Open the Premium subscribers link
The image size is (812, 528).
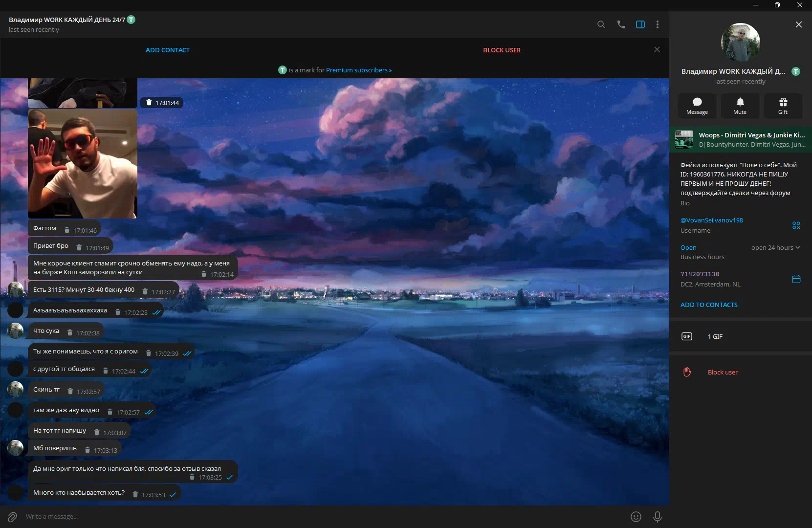[358, 70]
